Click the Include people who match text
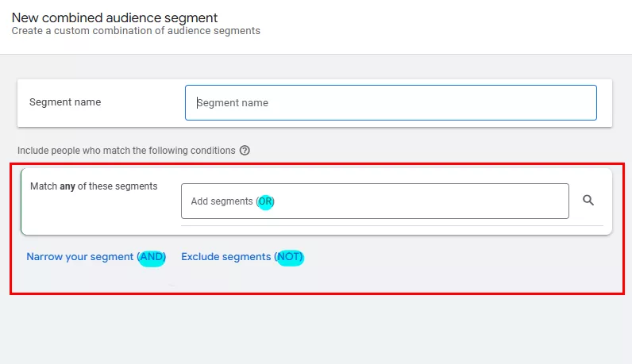The width and height of the screenshot is (632, 364). click(x=126, y=150)
